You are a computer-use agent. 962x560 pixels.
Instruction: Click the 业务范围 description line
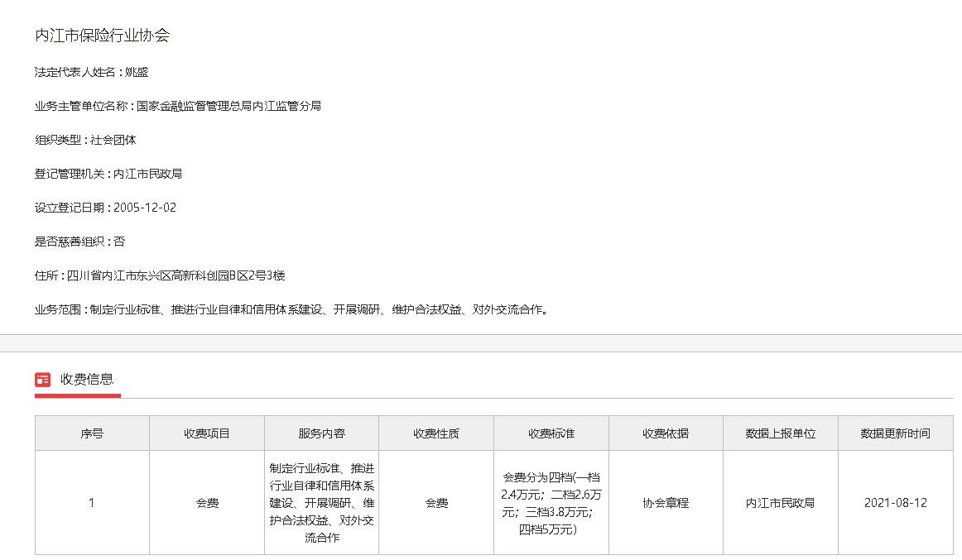pyautogui.click(x=291, y=309)
